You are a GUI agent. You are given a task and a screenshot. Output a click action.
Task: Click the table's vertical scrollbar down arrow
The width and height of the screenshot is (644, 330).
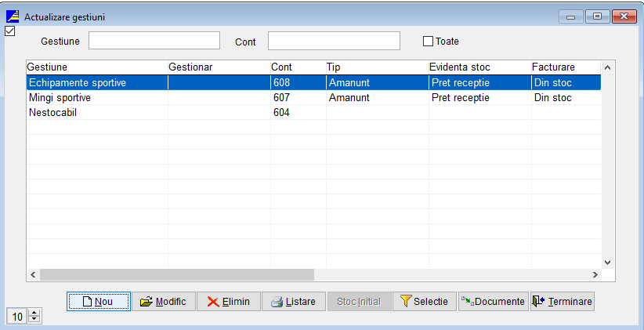click(x=607, y=263)
